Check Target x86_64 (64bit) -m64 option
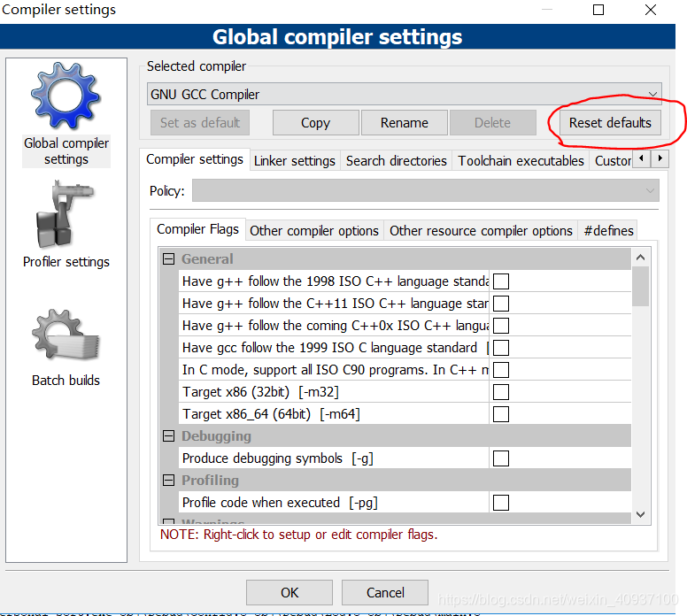Image resolution: width=687 pixels, height=616 pixels. (501, 414)
